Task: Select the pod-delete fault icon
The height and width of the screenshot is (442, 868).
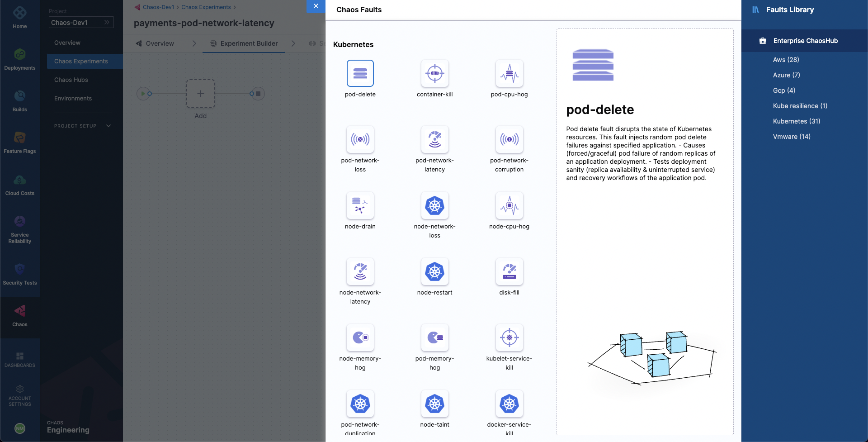Action: tap(360, 73)
